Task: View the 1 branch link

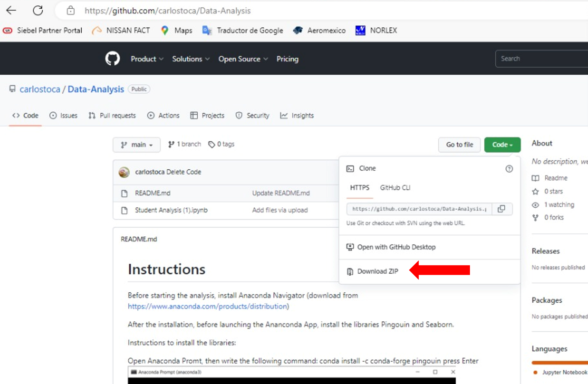Action: pos(185,144)
